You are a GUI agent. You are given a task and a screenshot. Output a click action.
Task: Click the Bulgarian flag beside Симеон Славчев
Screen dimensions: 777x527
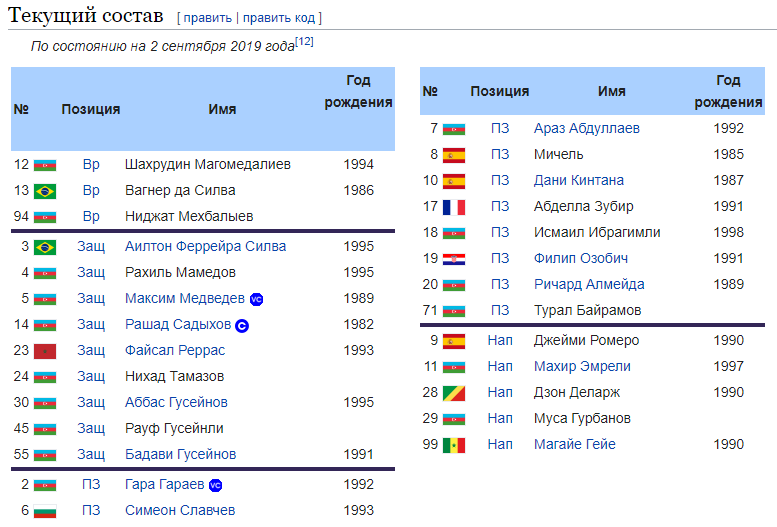[x=45, y=511]
